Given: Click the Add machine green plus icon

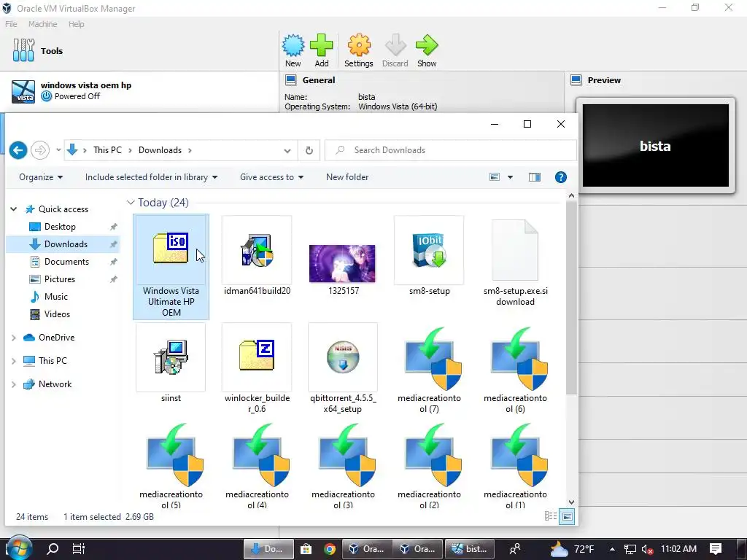Looking at the screenshot, I should 322,50.
